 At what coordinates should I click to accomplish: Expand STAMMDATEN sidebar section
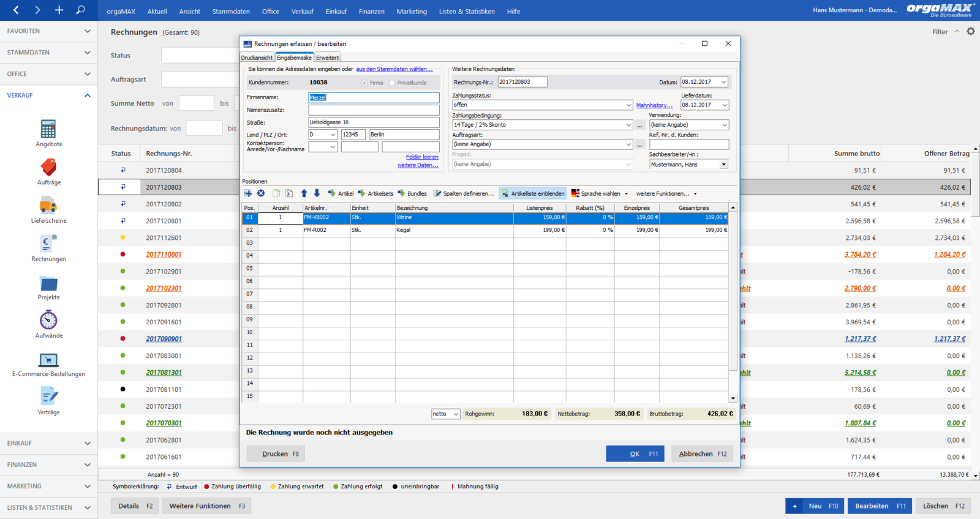(48, 53)
